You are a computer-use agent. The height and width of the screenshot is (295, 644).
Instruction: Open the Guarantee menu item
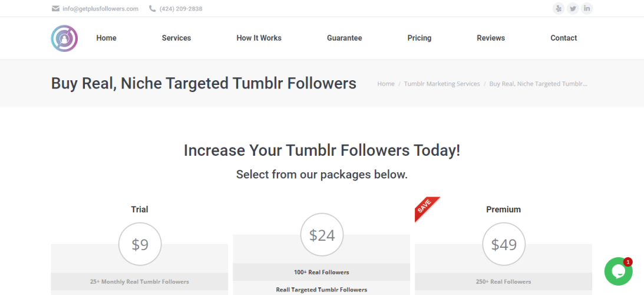344,38
